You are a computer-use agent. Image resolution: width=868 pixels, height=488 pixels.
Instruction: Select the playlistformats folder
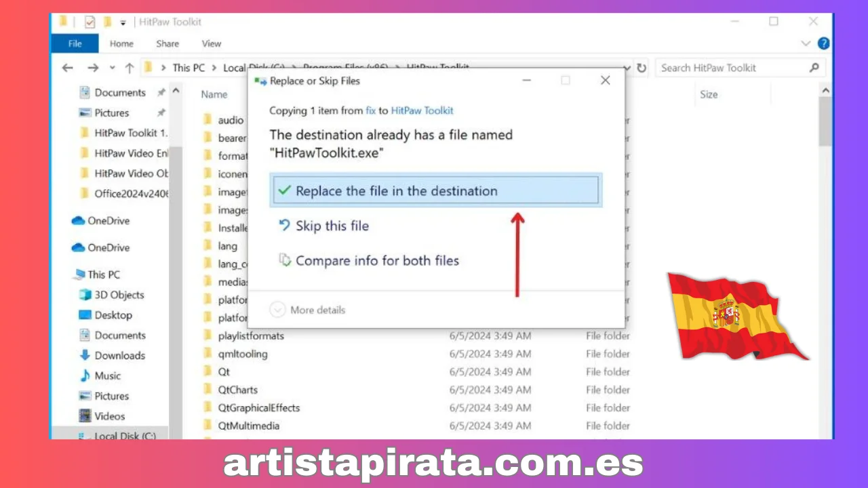251,335
